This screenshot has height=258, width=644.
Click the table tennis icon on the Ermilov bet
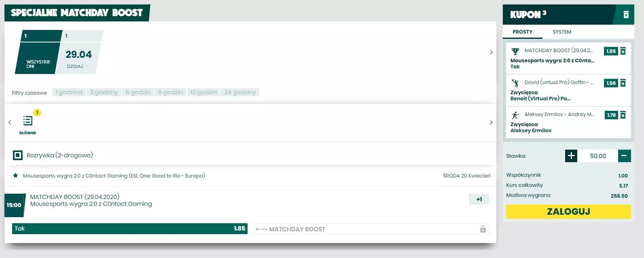tap(515, 115)
